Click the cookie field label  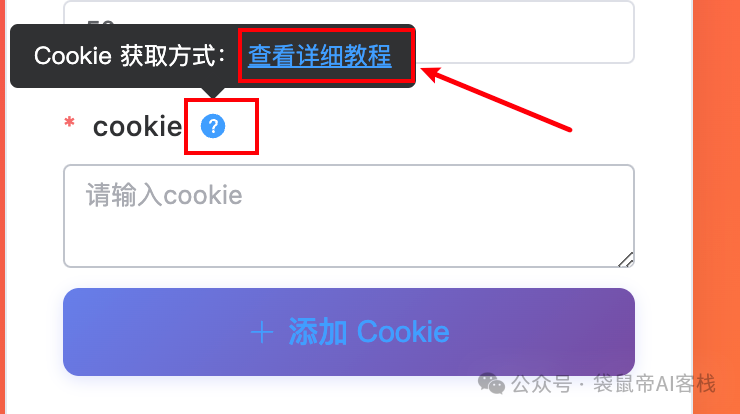point(137,127)
